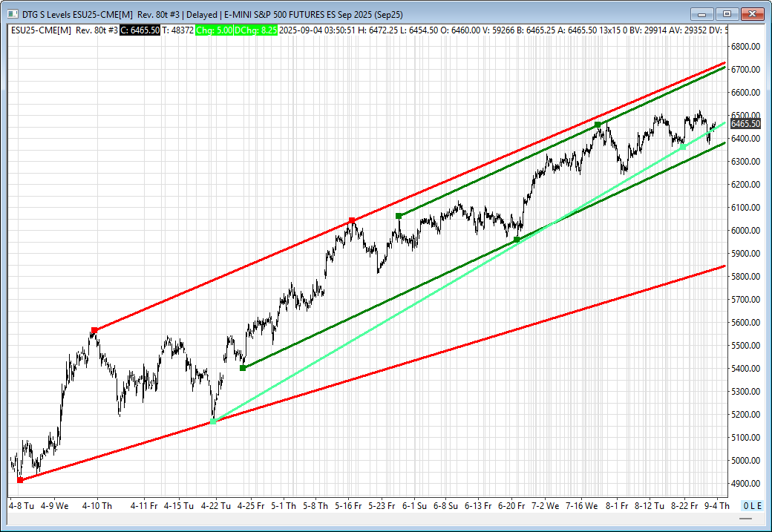Click the 5200.00 price axis label
This screenshot has width=772, height=532.
(x=745, y=414)
